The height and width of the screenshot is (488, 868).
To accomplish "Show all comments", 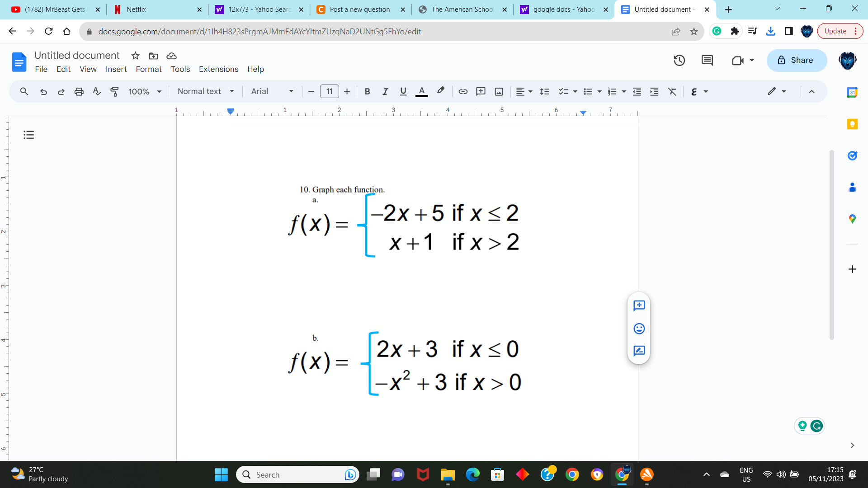I will pyautogui.click(x=707, y=61).
